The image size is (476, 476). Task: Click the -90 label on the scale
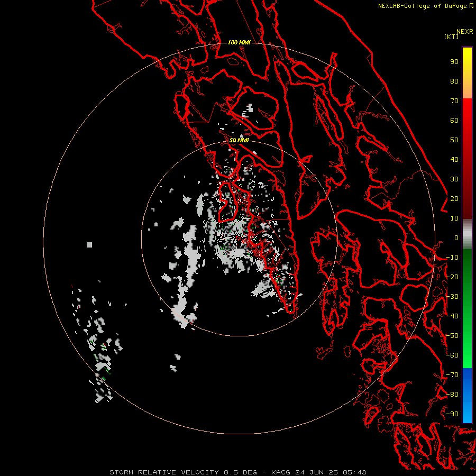[x=452, y=414]
